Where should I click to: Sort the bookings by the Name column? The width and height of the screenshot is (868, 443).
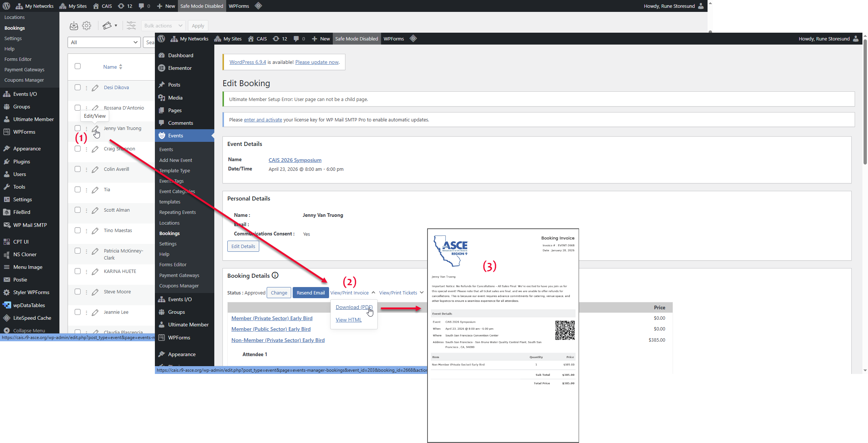(x=113, y=67)
